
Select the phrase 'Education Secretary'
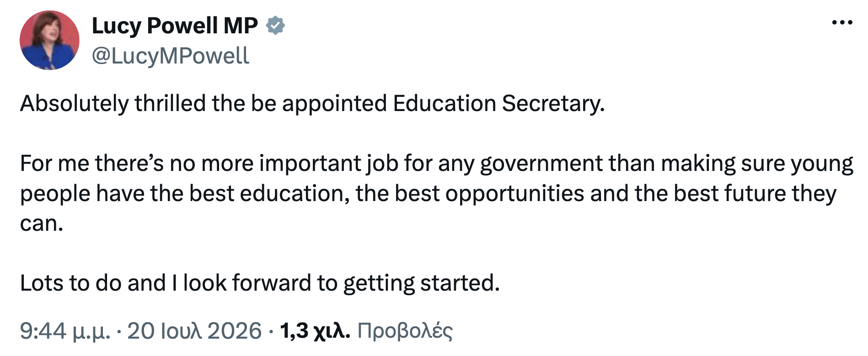498,103
